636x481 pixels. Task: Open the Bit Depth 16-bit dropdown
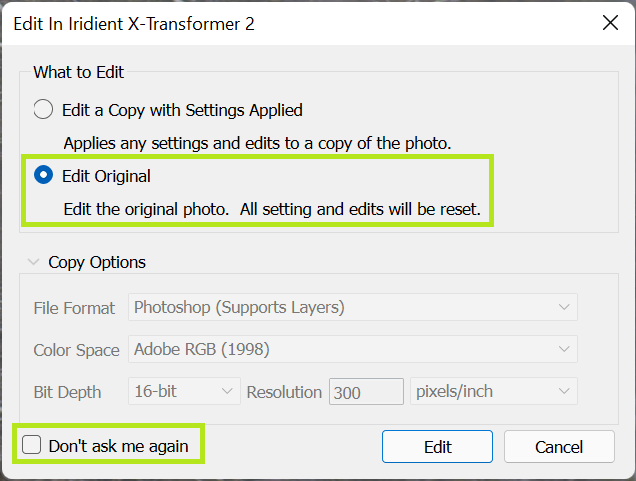pos(185,391)
